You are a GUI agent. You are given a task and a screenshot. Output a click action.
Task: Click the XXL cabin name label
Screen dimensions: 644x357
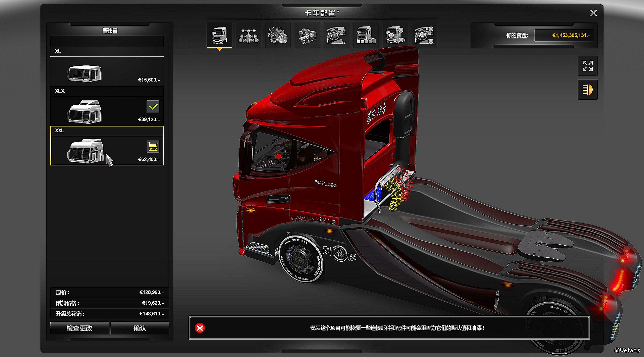pos(60,131)
